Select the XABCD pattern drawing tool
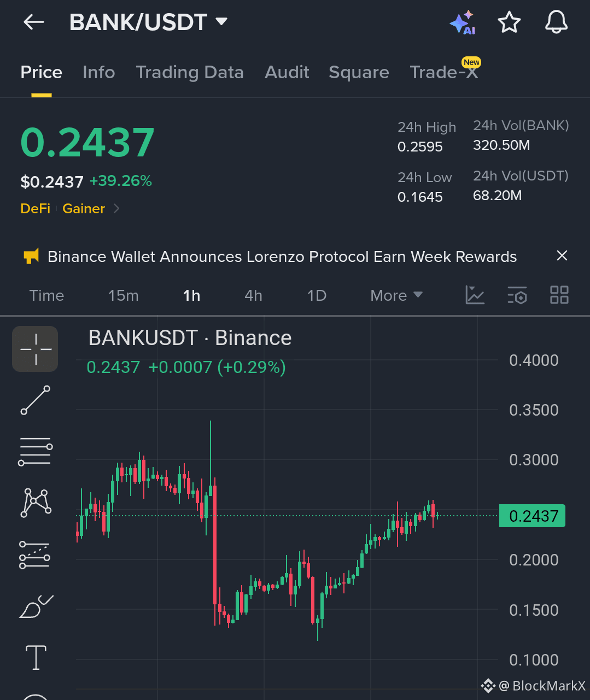The width and height of the screenshot is (590, 700). click(36, 503)
